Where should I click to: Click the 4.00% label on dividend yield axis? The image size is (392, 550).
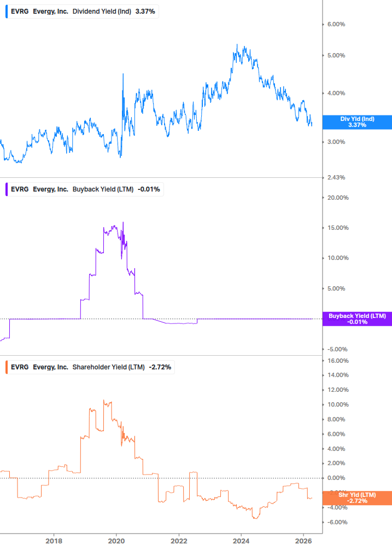pyautogui.click(x=336, y=93)
